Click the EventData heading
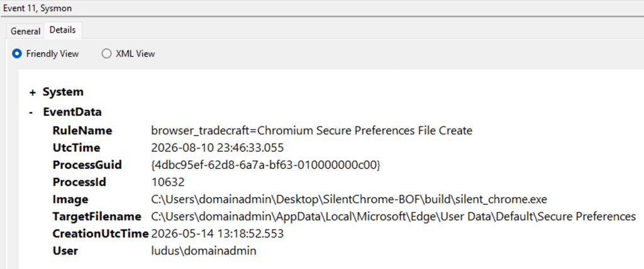The width and height of the screenshot is (644, 269). [72, 112]
